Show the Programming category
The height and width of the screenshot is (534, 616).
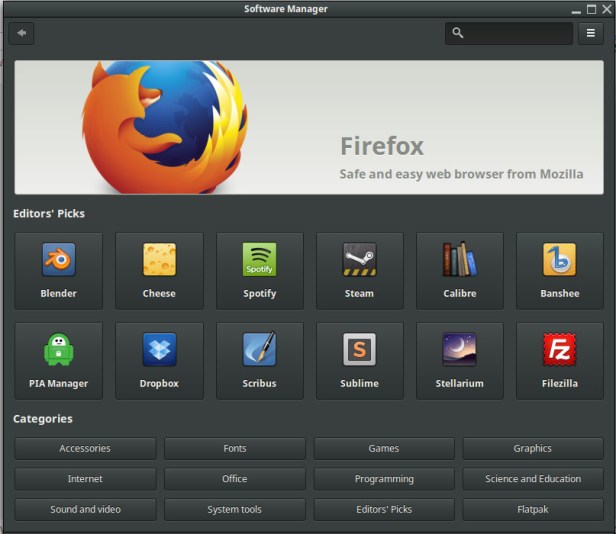pos(383,479)
